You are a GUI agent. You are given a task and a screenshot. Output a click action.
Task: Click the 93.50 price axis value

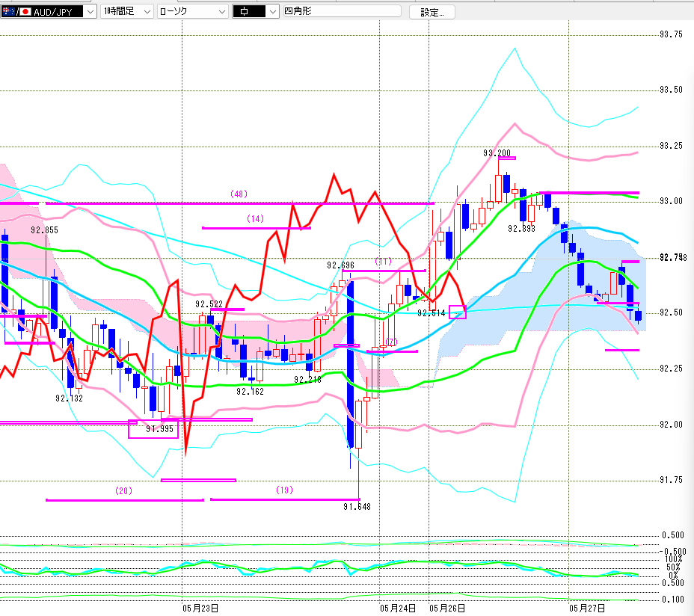coord(671,90)
